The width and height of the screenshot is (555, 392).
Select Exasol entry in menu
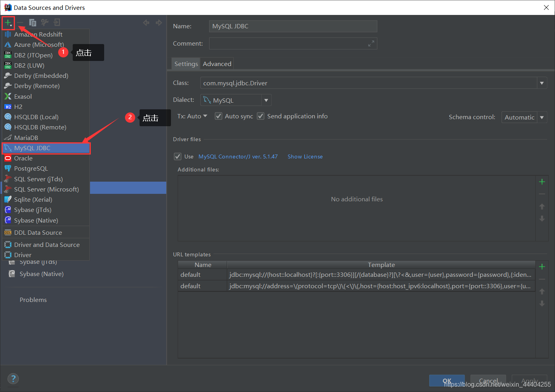pyautogui.click(x=46, y=97)
